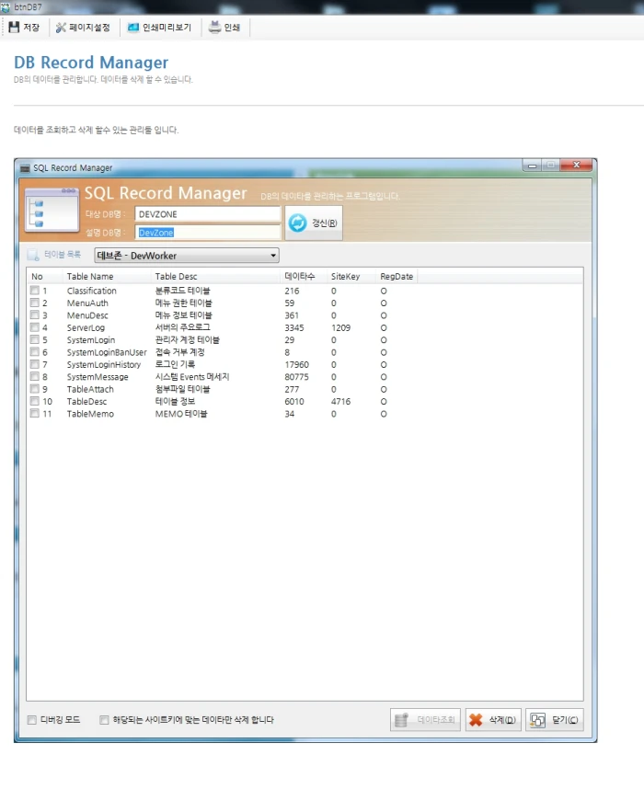This screenshot has height=812, width=644.
Task: Open page setup (페이지설정) tool icon
Action: point(61,28)
